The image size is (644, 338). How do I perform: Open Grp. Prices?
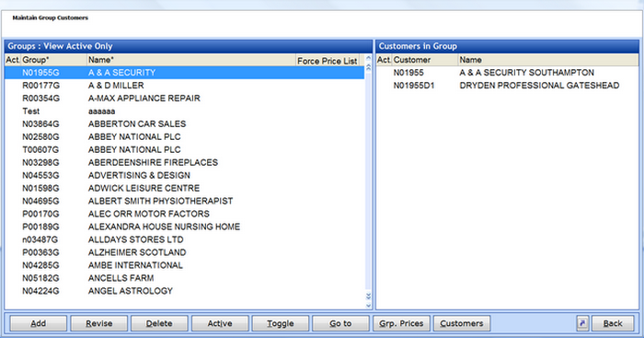tap(401, 323)
